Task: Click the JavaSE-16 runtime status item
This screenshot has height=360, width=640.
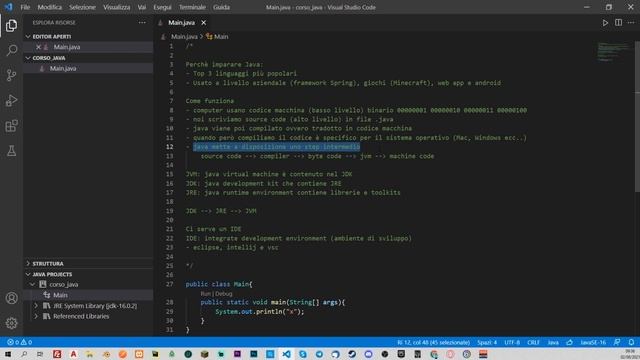Action: [x=593, y=342]
